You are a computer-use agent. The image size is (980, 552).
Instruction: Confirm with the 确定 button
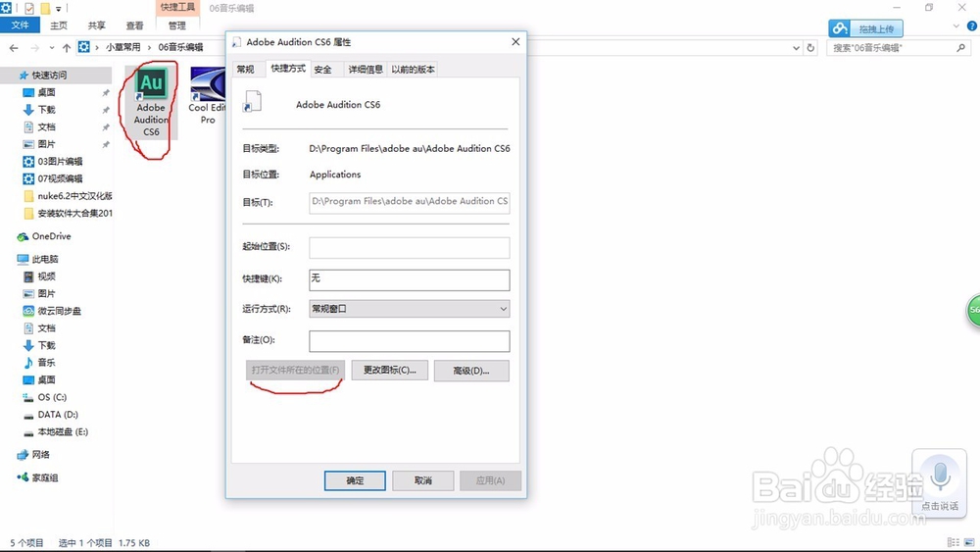(x=355, y=480)
